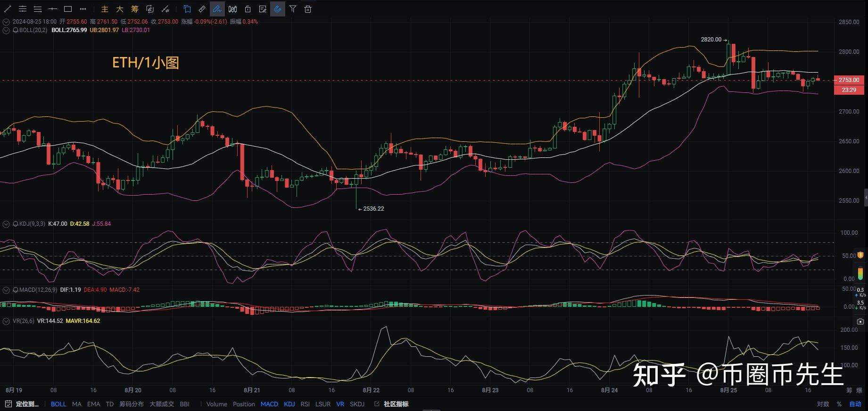The height and width of the screenshot is (411, 868).
Task: Switch price scale to 对数 logarithmic
Action: [x=823, y=404]
